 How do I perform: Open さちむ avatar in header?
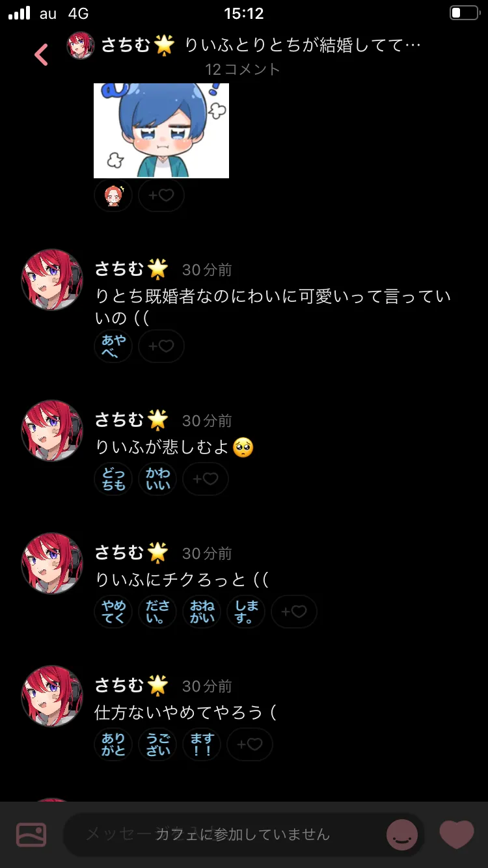point(81,46)
